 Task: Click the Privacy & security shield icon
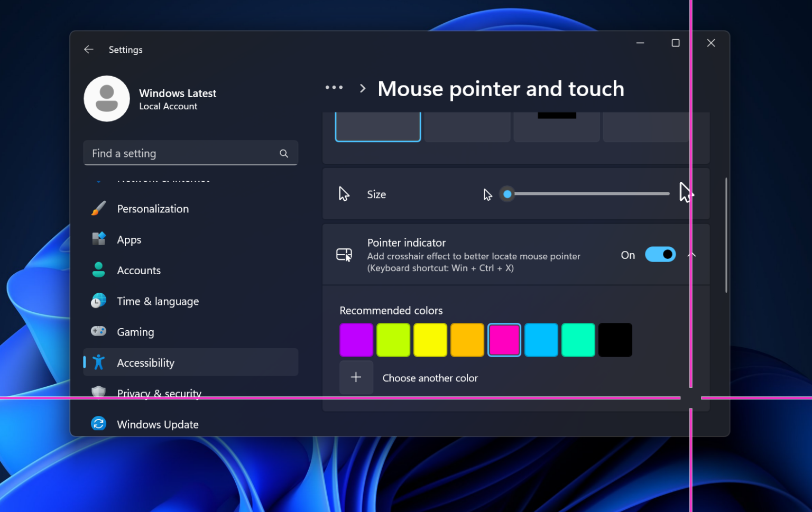[98, 393]
